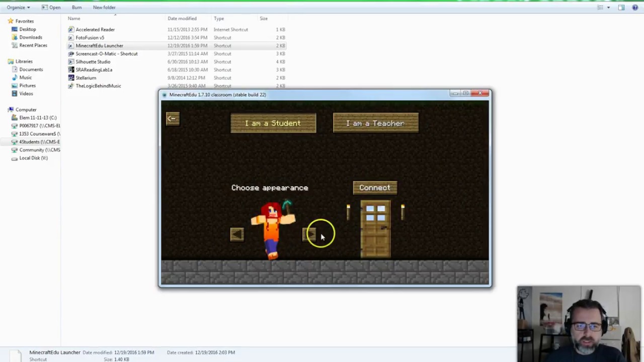Expand the view options dropdown arrow

[x=608, y=8]
